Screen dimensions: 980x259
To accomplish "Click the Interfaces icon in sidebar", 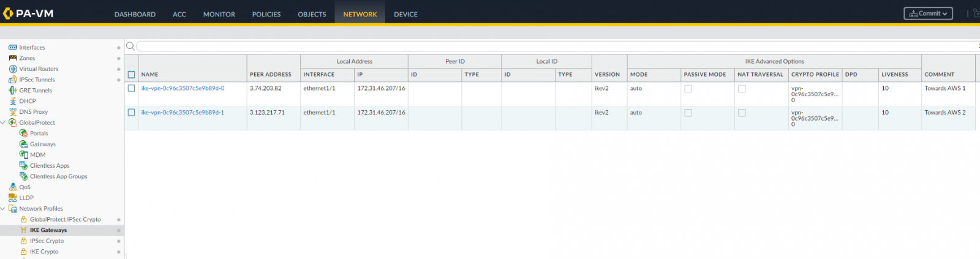I will (x=13, y=47).
